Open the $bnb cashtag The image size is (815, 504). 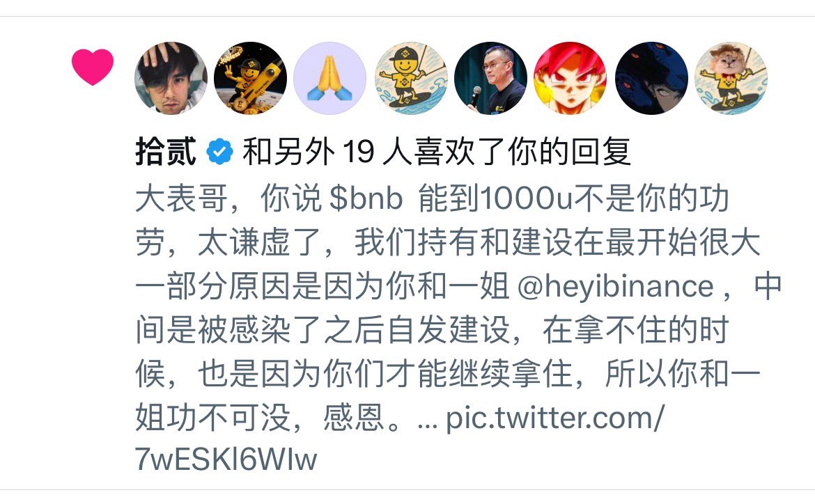click(x=366, y=198)
